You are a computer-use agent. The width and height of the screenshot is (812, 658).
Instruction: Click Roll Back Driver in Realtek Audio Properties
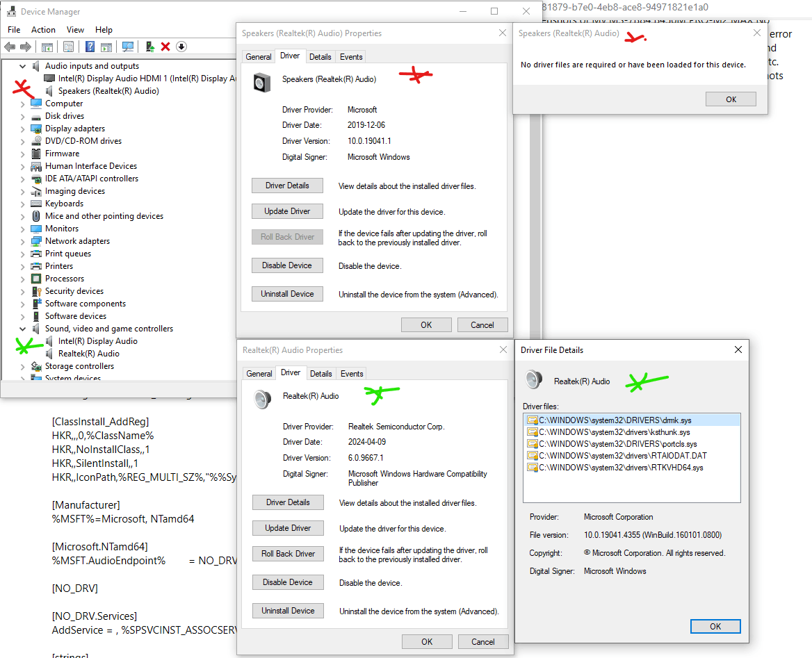pyautogui.click(x=288, y=554)
